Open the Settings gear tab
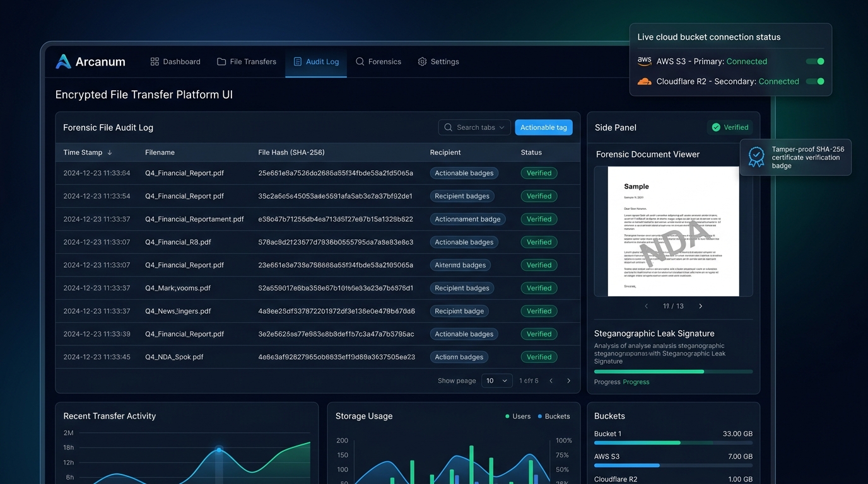868x484 pixels. [x=438, y=62]
